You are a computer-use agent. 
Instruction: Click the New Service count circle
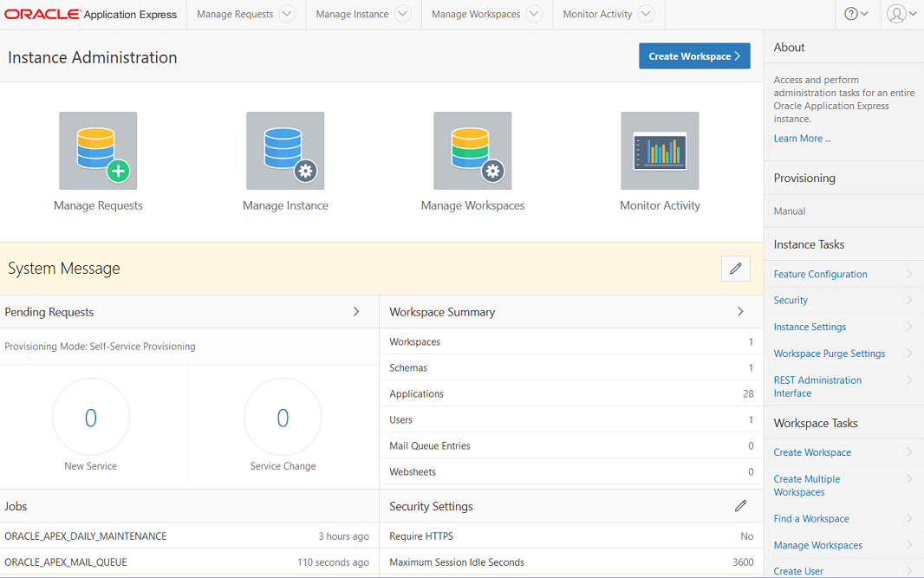(x=91, y=417)
